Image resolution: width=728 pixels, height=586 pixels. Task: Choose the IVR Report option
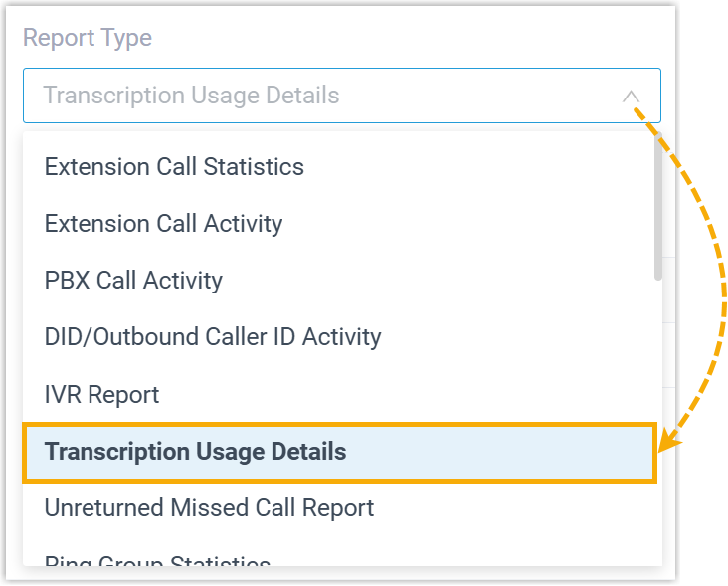click(x=101, y=394)
